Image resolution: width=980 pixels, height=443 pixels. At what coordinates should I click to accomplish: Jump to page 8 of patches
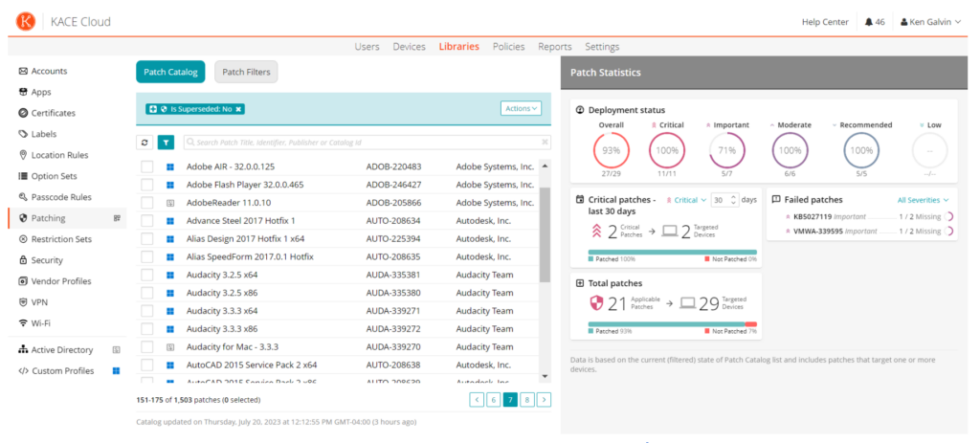point(527,400)
